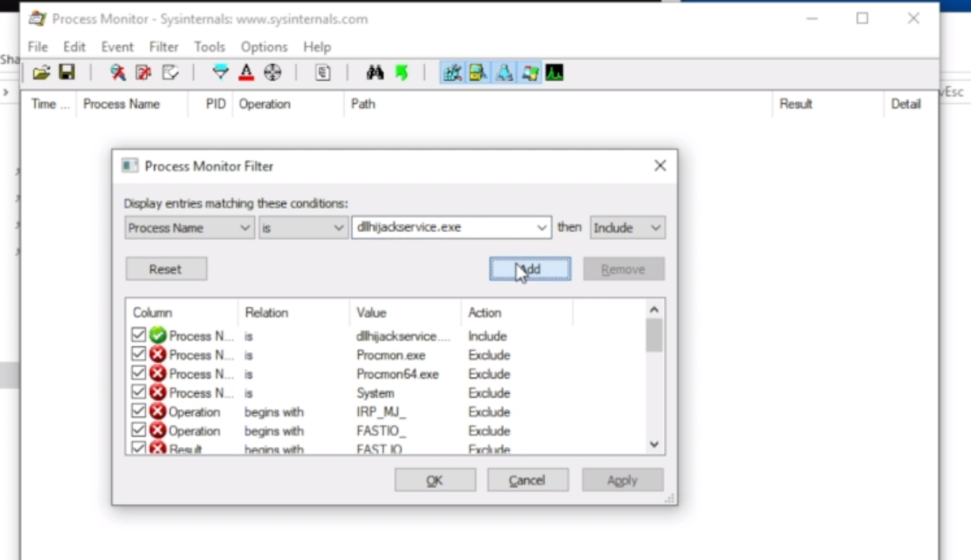Open the Process Name column dropdown
971x560 pixels.
click(190, 227)
